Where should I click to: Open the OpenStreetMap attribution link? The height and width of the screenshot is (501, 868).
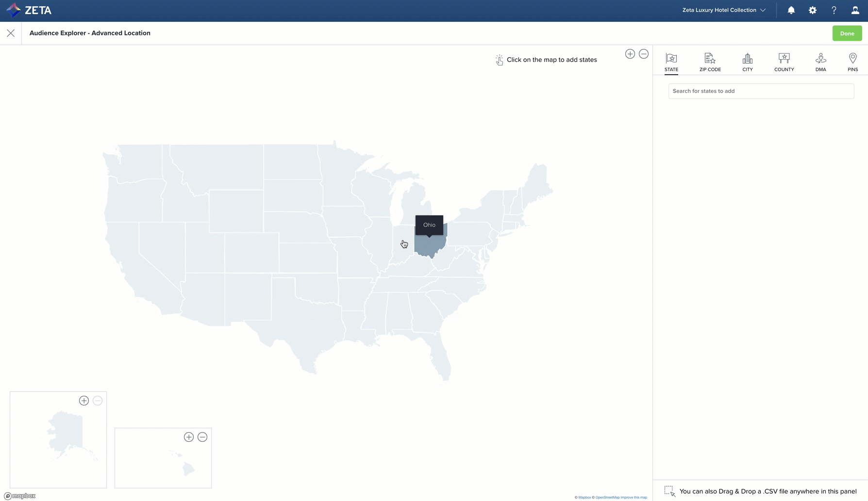(x=607, y=497)
